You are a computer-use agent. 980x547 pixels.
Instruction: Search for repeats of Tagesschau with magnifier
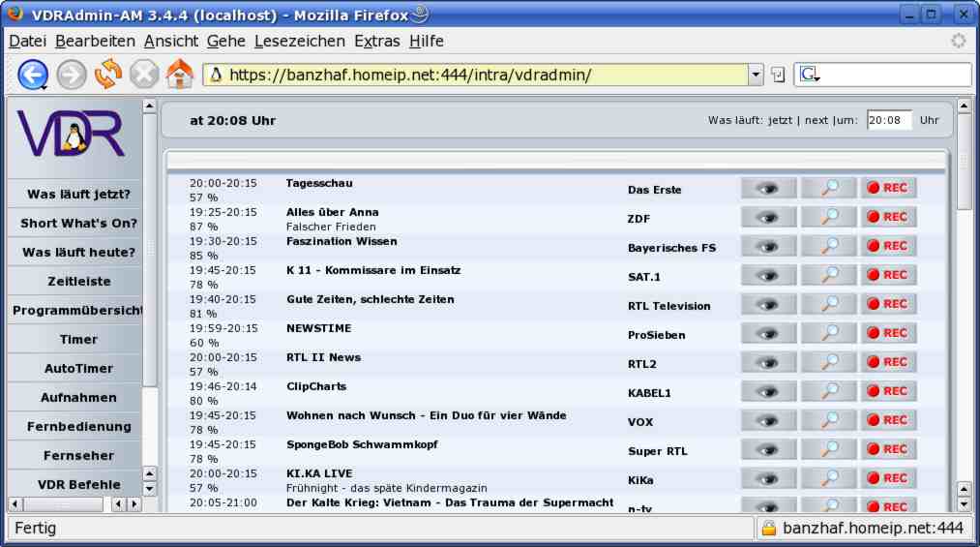pyautogui.click(x=829, y=188)
